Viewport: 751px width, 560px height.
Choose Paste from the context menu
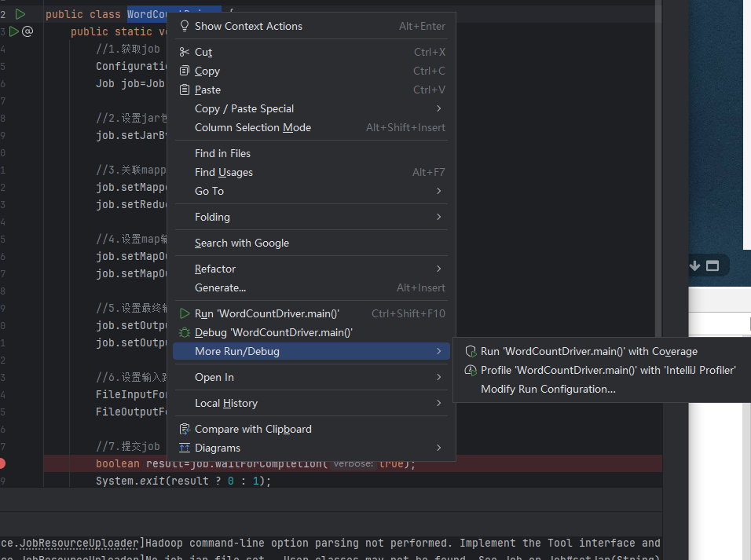coord(311,90)
